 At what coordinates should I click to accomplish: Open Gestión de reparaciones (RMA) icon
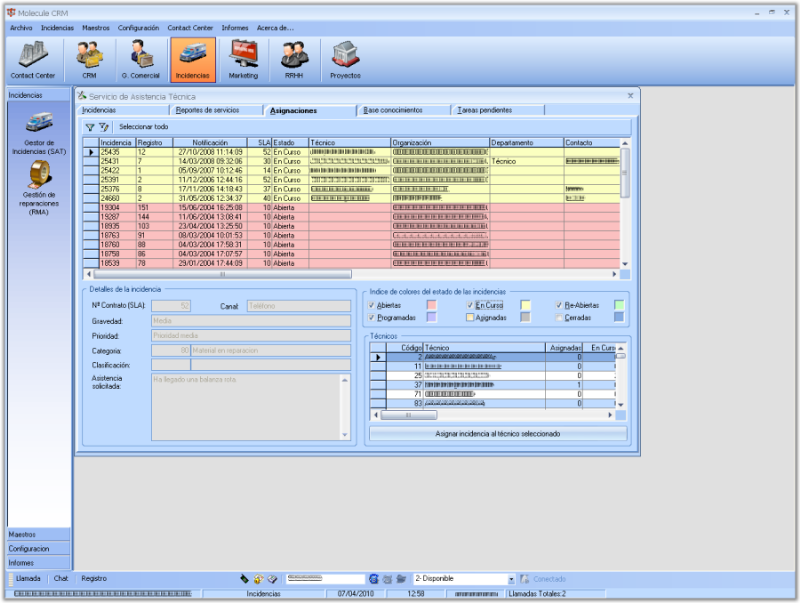39,188
